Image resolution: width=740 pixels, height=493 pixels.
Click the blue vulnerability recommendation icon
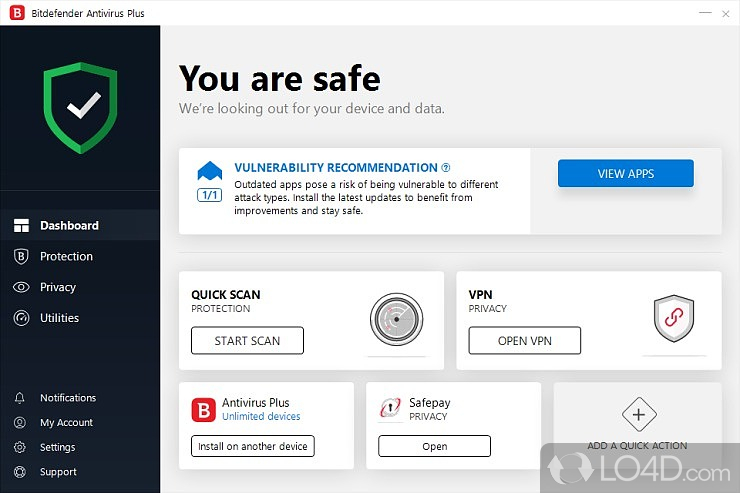210,171
